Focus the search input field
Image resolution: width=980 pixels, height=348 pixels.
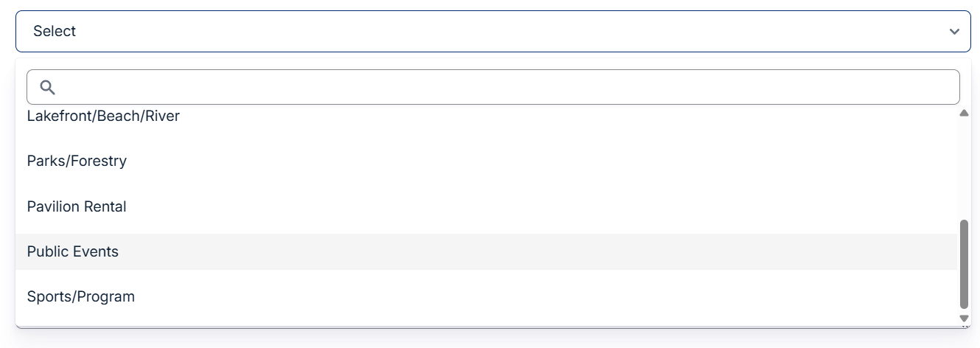click(507, 88)
